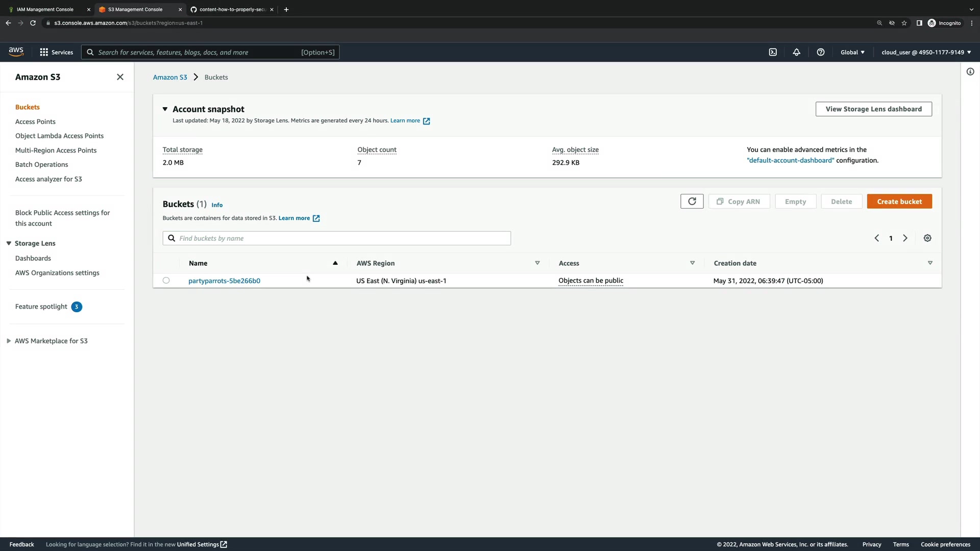Open the help question mark icon
This screenshot has height=551, width=980.
tap(821, 52)
